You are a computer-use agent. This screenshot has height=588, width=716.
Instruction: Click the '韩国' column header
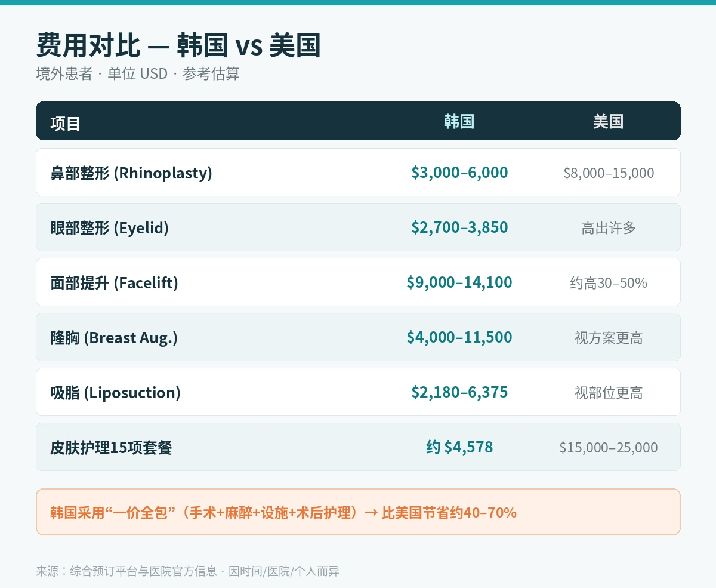459,122
